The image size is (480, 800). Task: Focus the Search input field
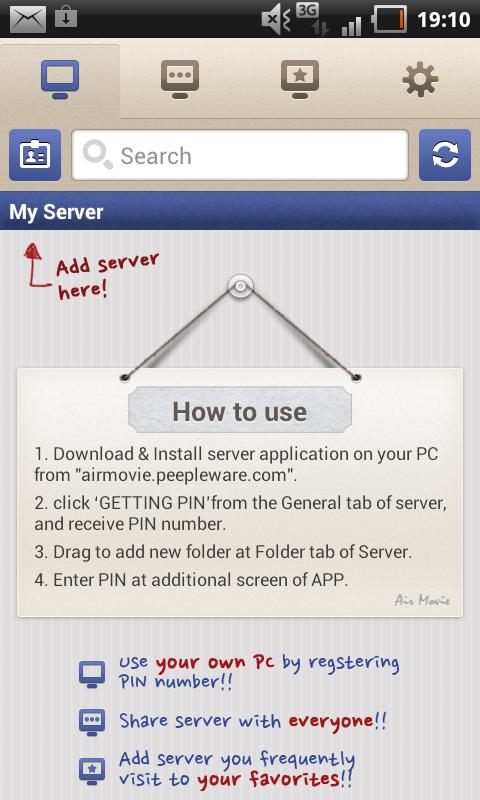pyautogui.click(x=240, y=155)
